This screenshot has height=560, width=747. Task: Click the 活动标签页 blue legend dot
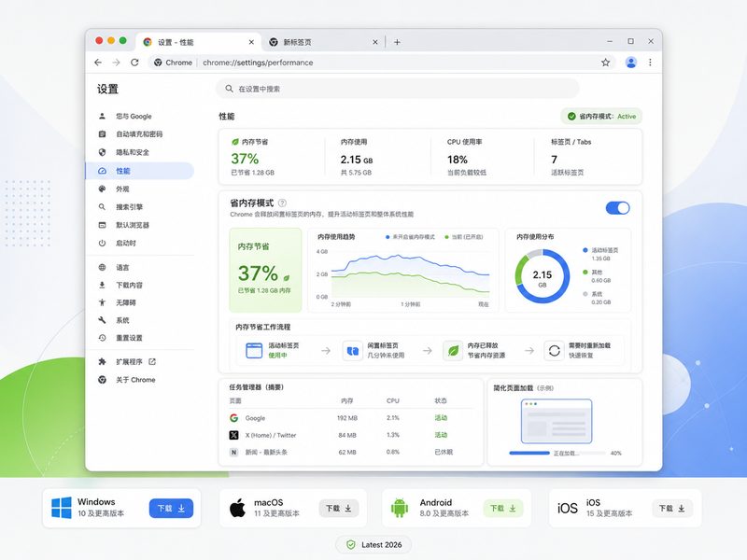585,250
